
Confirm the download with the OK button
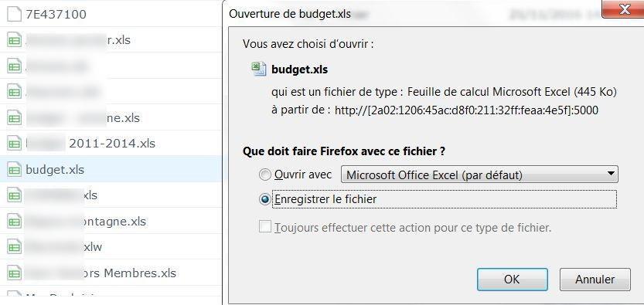coord(512,280)
